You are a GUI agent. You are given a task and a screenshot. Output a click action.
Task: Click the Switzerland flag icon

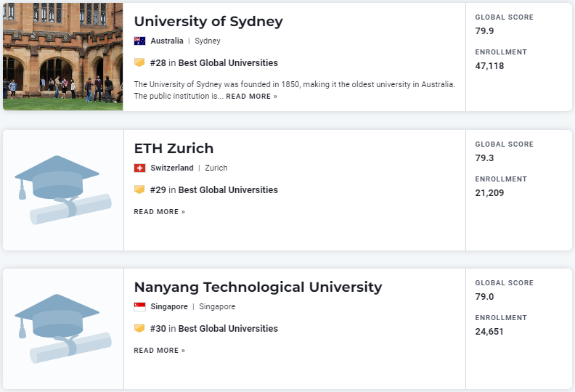click(x=139, y=168)
